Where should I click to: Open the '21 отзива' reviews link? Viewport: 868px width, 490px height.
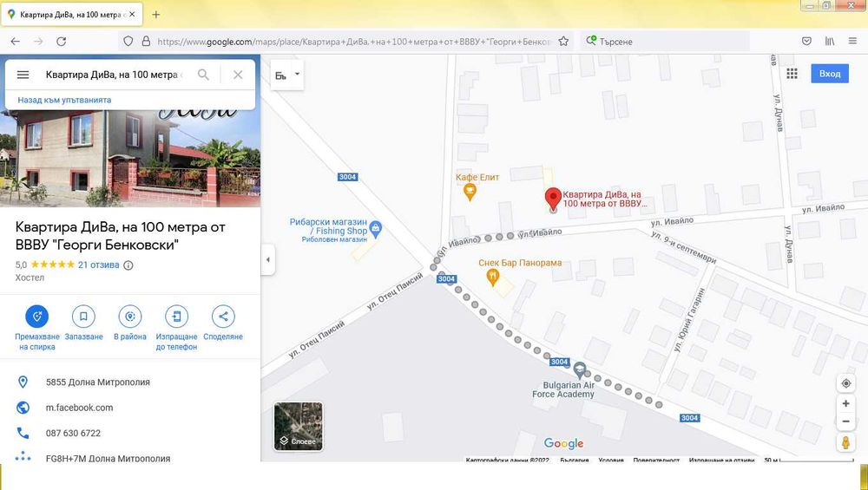click(99, 265)
